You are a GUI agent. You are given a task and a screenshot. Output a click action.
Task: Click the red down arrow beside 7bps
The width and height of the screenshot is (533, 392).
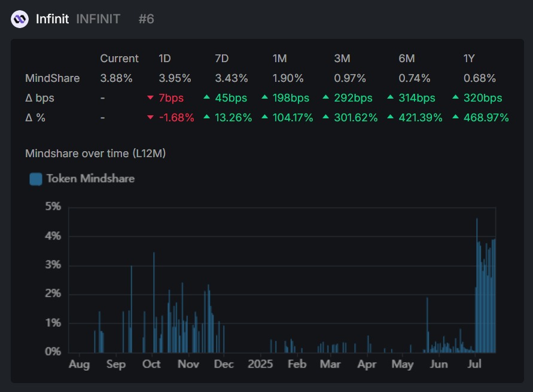pyautogui.click(x=150, y=98)
